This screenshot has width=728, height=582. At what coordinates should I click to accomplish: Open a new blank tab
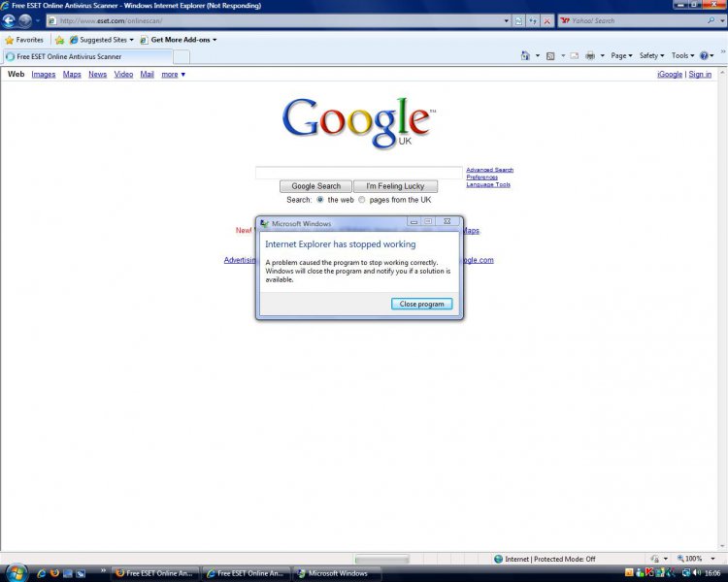182,57
